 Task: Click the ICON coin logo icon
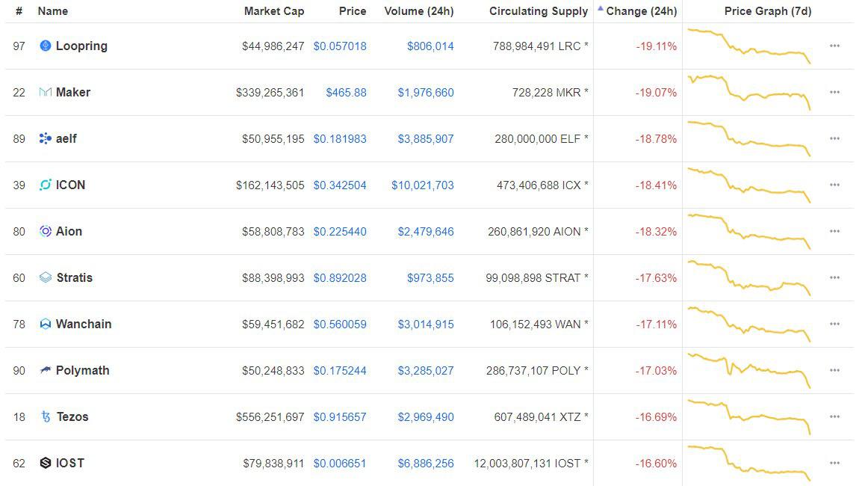coord(45,185)
